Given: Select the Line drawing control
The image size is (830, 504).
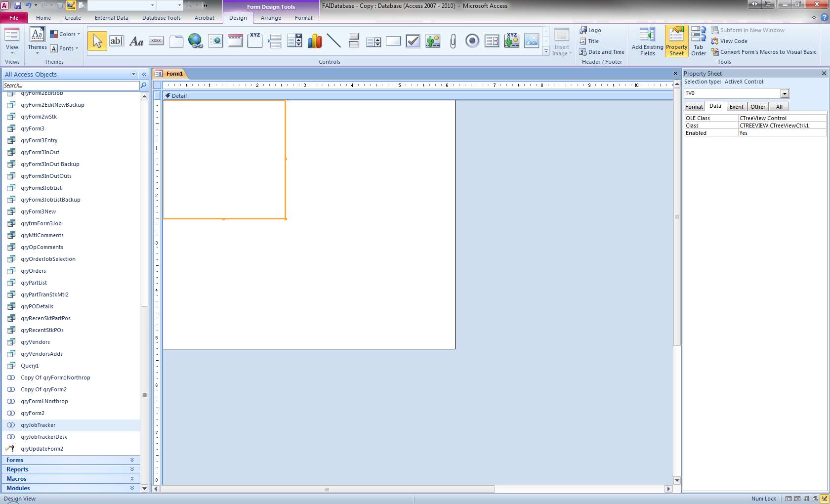Looking at the screenshot, I should pos(334,41).
